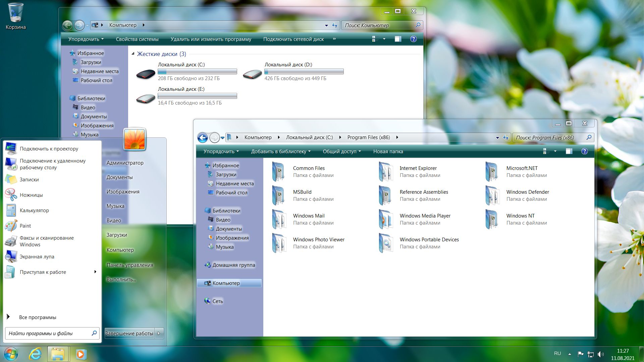
Task: Click the Start menu search field
Action: (x=49, y=334)
